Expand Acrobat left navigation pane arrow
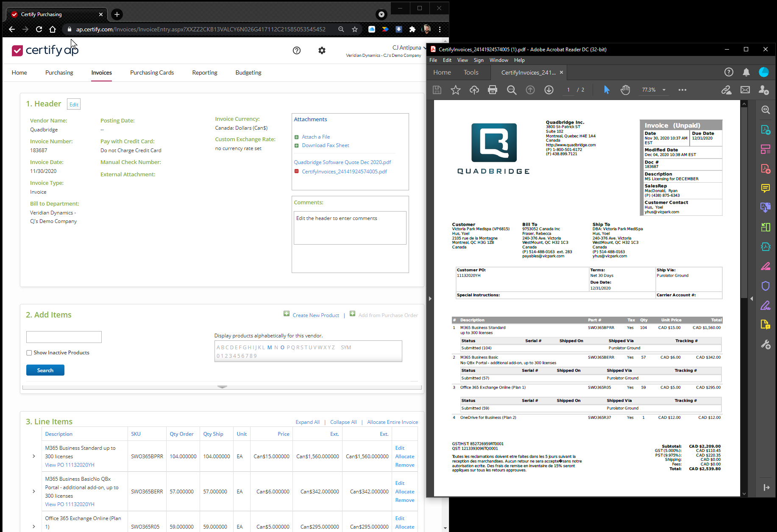This screenshot has height=532, width=777. 430,298
